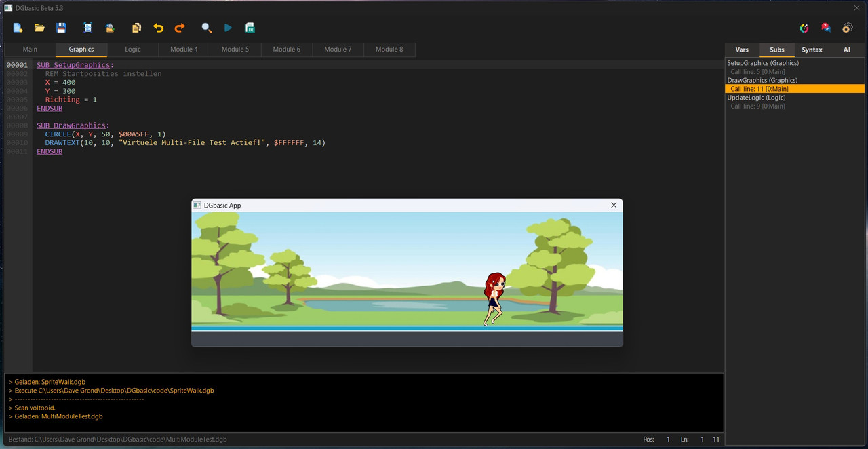Image resolution: width=868 pixels, height=449 pixels.
Task: Open settings with the gear icon
Action: tap(848, 28)
